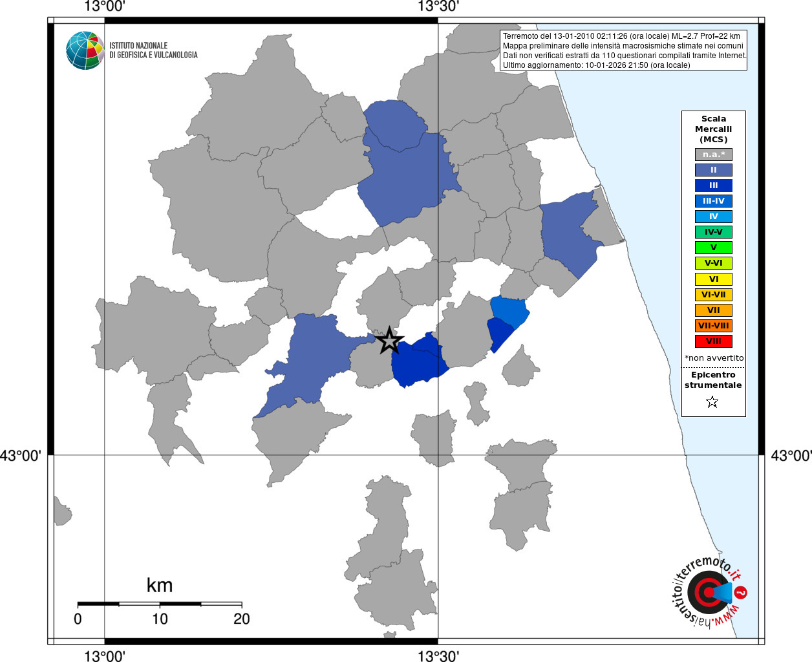This screenshot has width=812, height=662.
Task: Select the intensity V green swatch
Action: (714, 248)
